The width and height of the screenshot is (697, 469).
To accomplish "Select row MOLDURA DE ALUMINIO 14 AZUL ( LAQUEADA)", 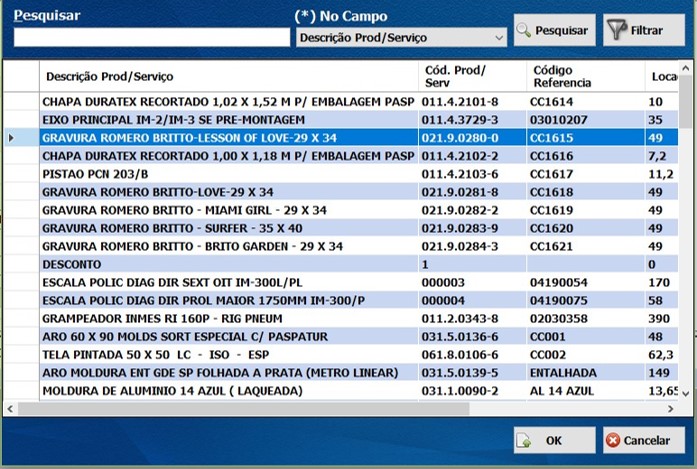I will tap(358, 391).
